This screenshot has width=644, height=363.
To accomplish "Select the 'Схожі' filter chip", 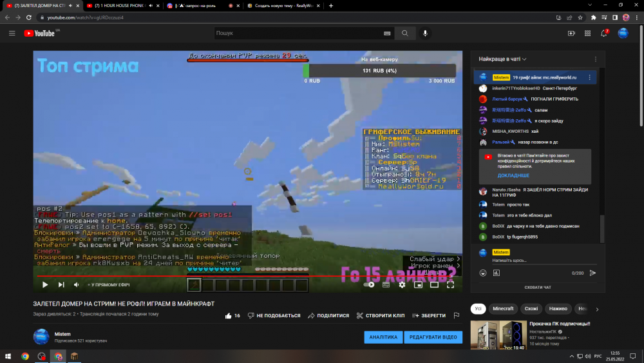I will point(531,309).
